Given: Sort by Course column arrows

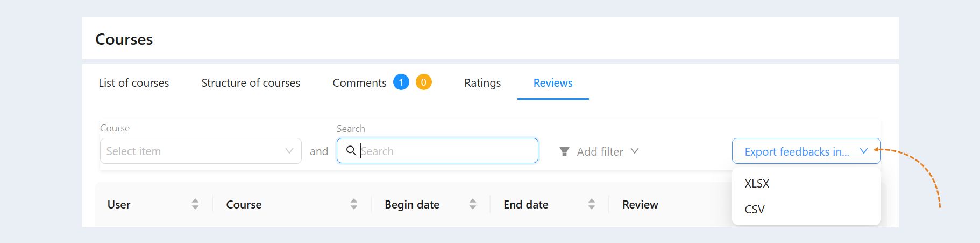Looking at the screenshot, I should [x=354, y=204].
